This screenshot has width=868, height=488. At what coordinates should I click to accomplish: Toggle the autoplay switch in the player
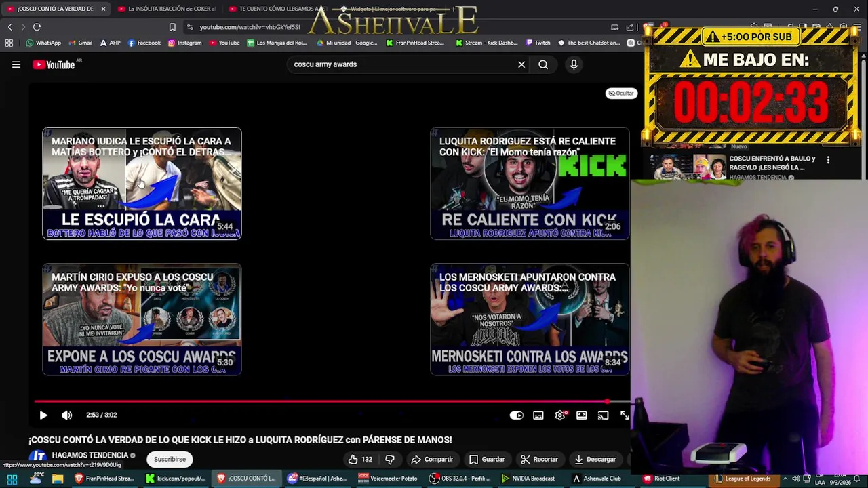516,415
